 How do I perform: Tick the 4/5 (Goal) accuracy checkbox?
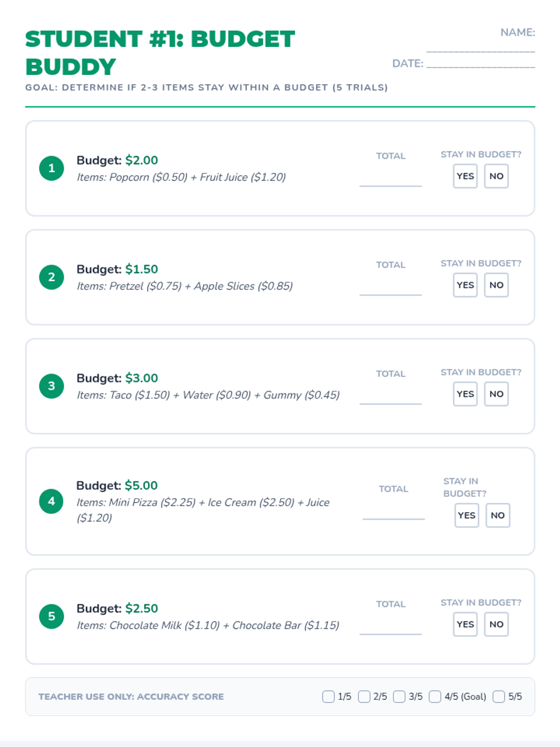pos(435,697)
